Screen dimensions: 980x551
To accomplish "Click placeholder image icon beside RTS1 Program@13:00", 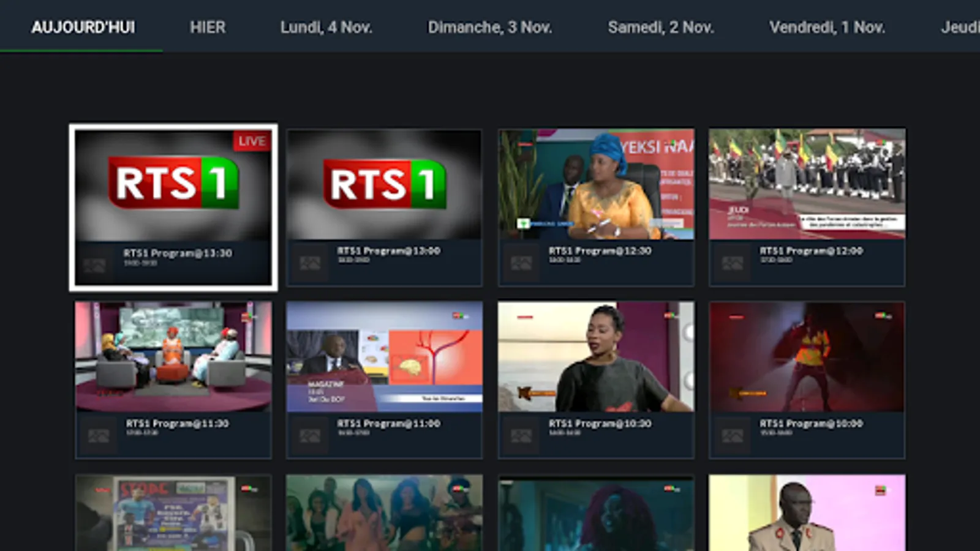I will [310, 263].
